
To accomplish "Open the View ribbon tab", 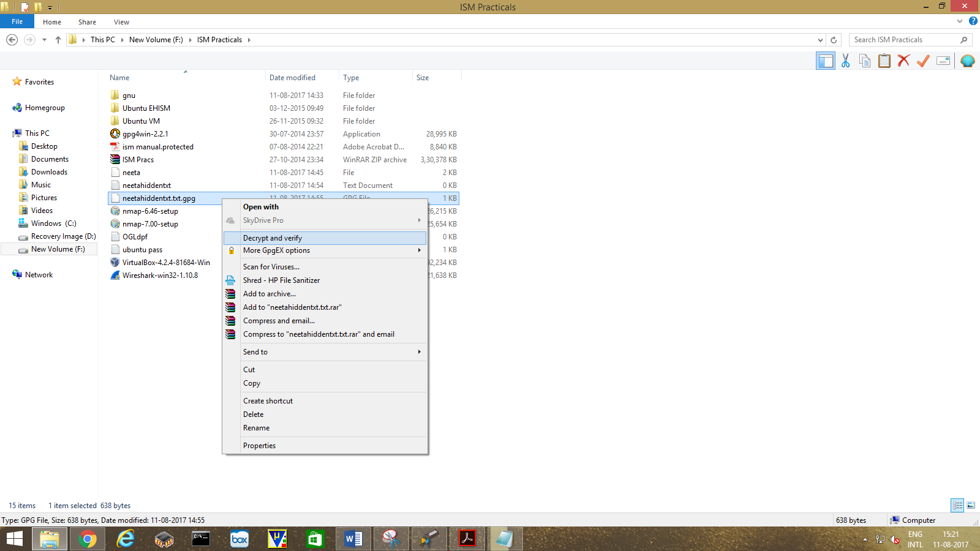I will [121, 22].
